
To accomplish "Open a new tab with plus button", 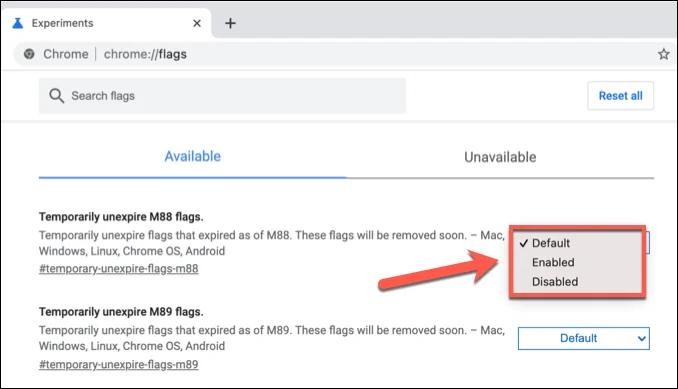I will pyautogui.click(x=230, y=23).
